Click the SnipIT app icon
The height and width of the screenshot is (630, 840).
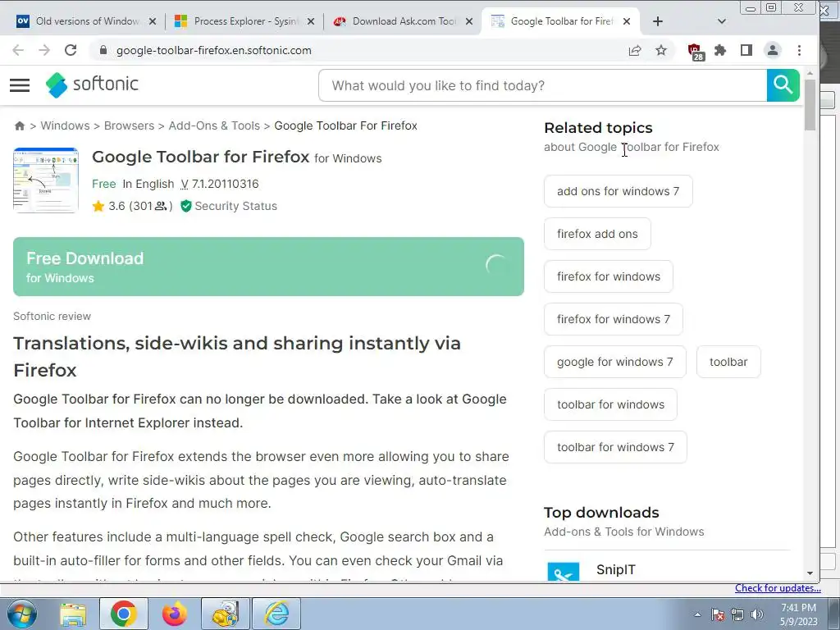(563, 572)
